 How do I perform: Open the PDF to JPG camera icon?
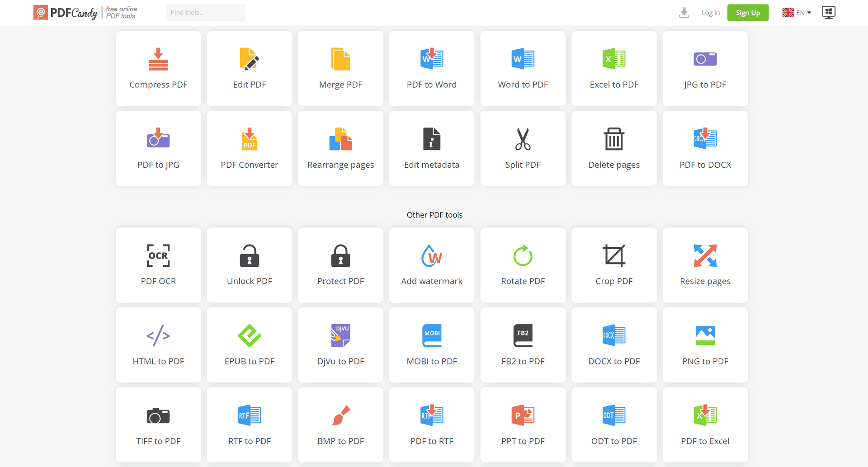click(158, 138)
